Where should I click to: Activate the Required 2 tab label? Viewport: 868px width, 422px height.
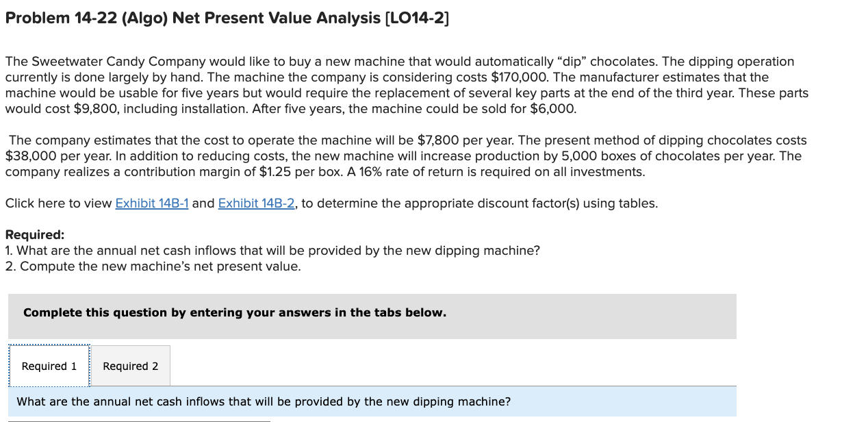coord(130,366)
